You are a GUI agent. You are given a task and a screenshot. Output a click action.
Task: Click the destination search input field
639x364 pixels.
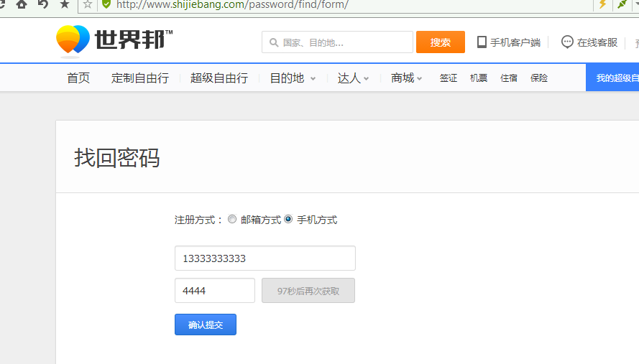[x=337, y=42]
